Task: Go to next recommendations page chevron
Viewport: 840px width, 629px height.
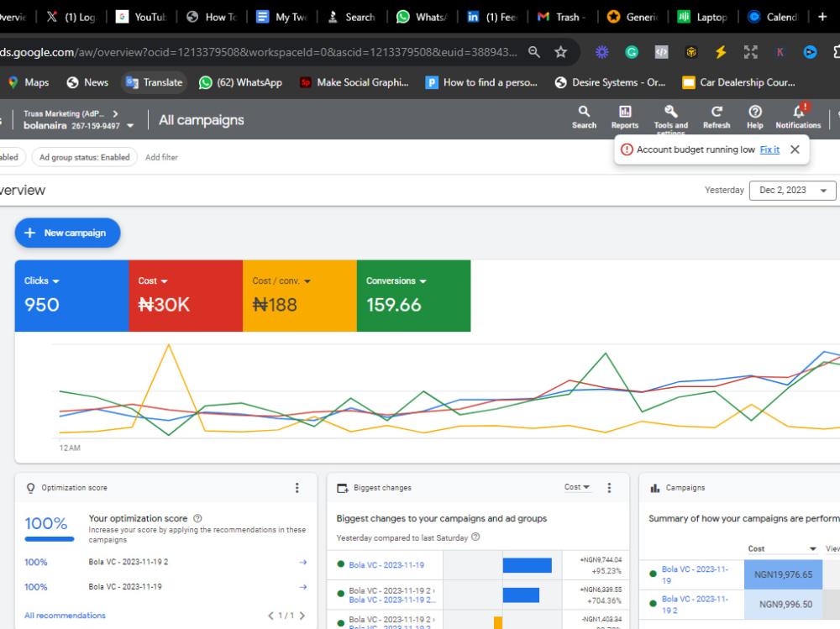Action: tap(302, 616)
